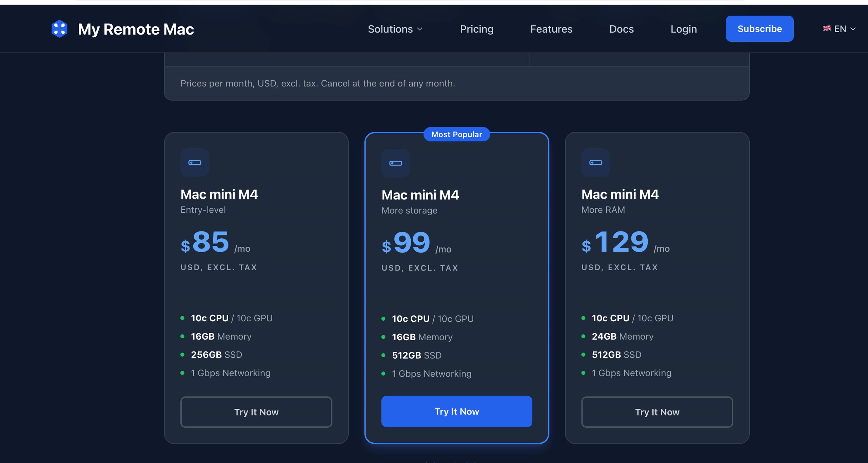Click the Mac mini icon on Entry-level card
868x463 pixels.
click(195, 163)
